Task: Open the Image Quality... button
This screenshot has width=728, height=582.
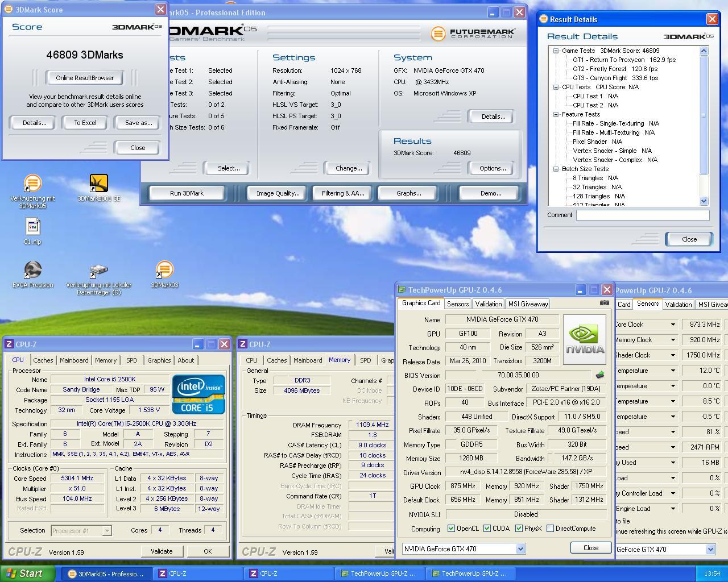Action: point(278,193)
